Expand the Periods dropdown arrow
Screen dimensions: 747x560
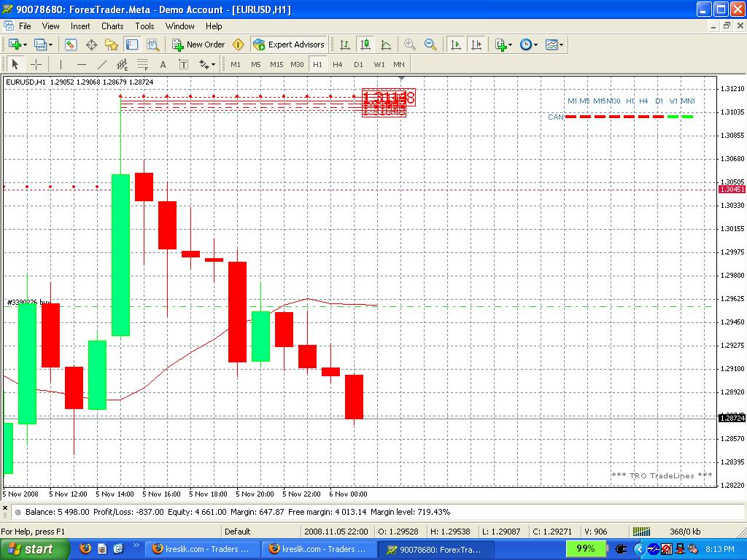click(535, 44)
